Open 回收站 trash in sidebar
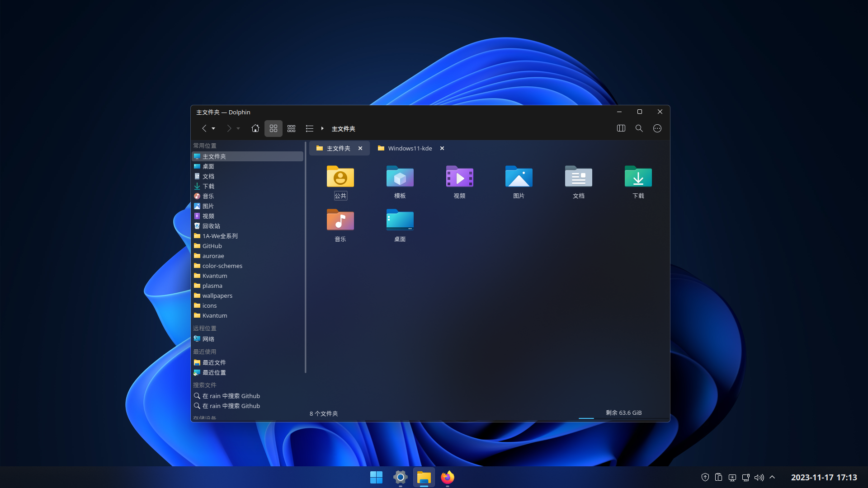 coord(247,226)
